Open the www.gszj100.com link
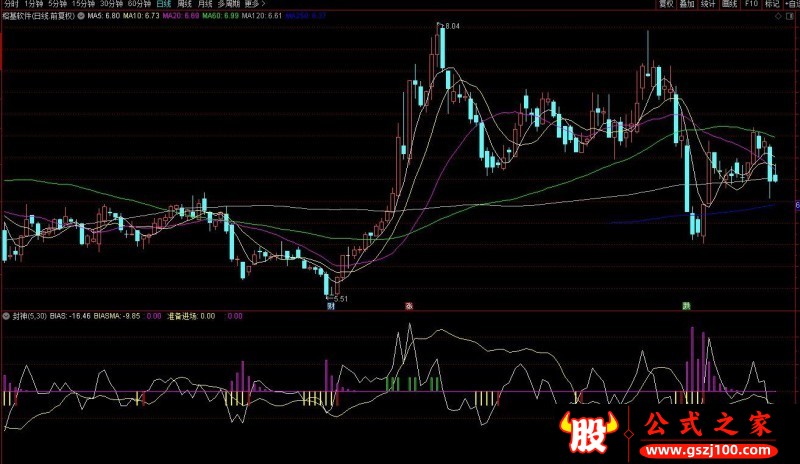This screenshot has height=464, width=800. pos(708,450)
